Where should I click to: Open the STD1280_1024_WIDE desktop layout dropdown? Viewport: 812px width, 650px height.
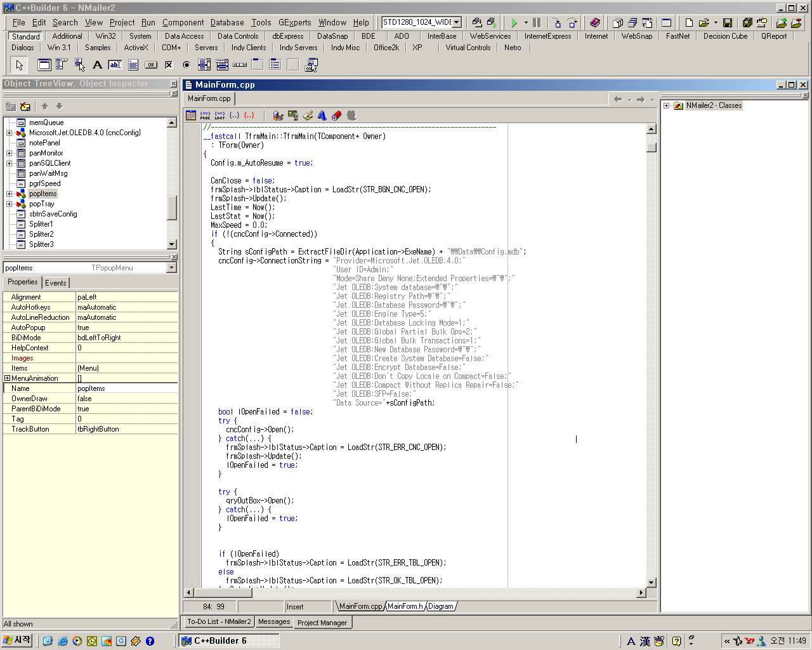[456, 22]
